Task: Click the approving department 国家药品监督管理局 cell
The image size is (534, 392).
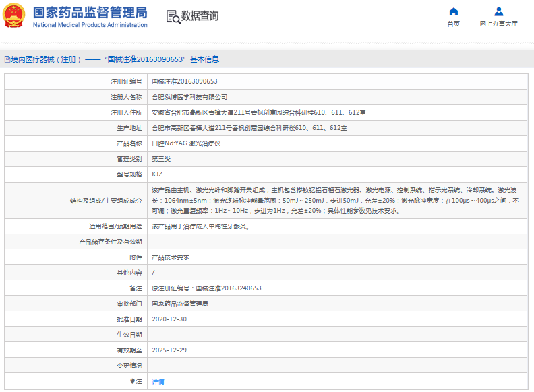Action: point(179,304)
